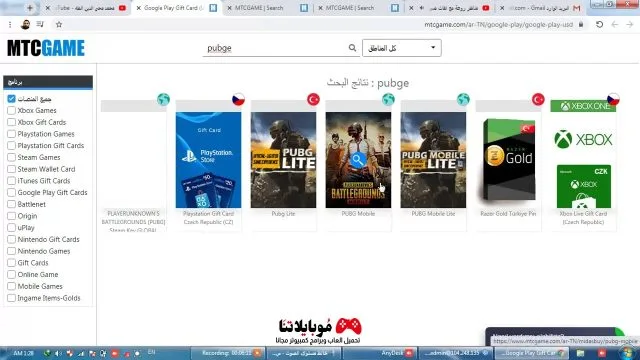This screenshot has height=360, width=640.
Task: Open the folder icon in the taskbar
Action: pos(580,353)
